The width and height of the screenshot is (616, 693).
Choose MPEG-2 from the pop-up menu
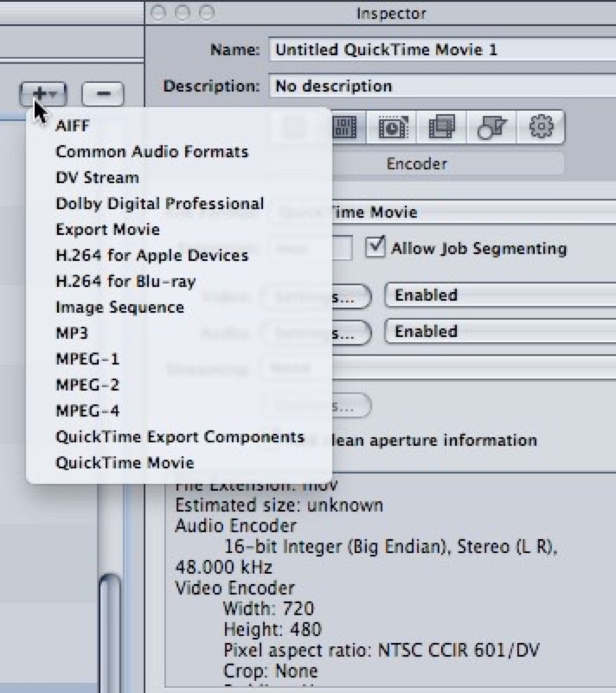coord(87,385)
